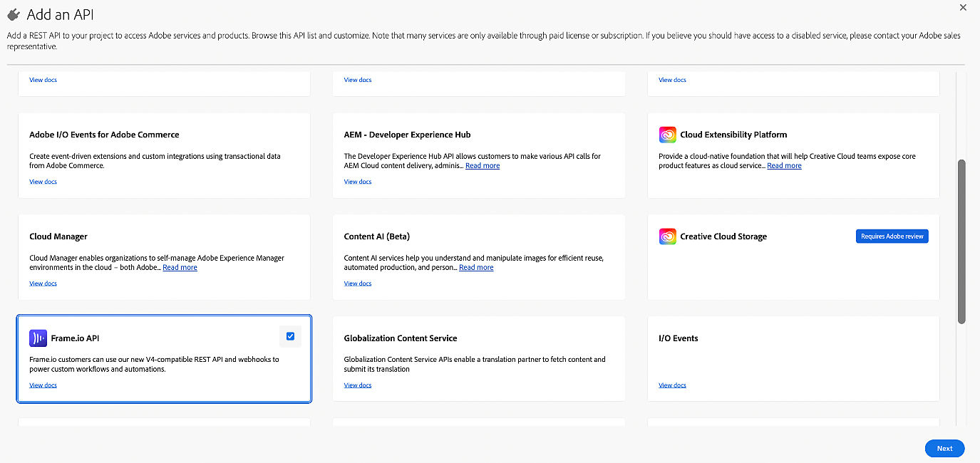Screen dimensions: 980x463
Task: Open Read more on Cloud Extensibility Platform
Action: tap(784, 166)
